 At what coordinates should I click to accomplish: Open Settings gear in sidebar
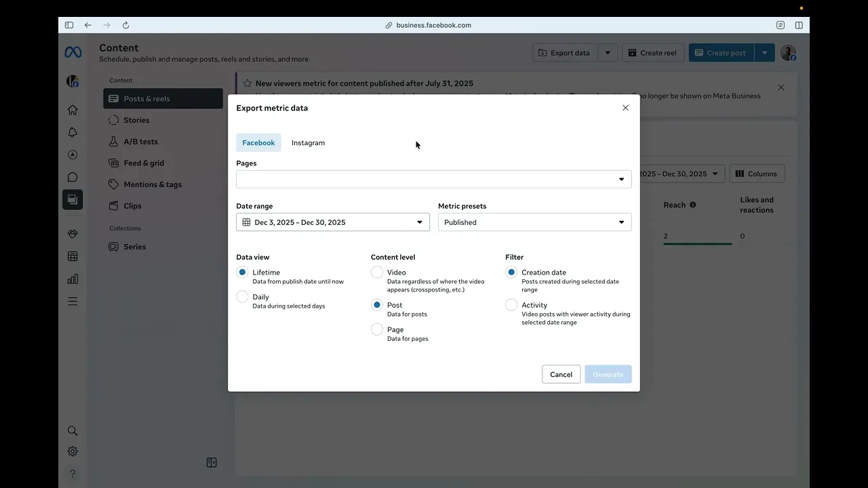[73, 451]
